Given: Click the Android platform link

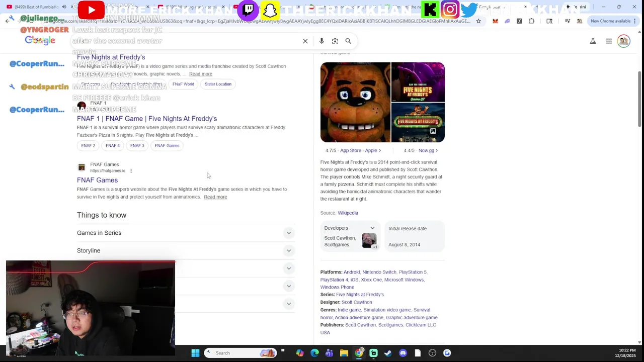Looking at the screenshot, I should [352, 272].
